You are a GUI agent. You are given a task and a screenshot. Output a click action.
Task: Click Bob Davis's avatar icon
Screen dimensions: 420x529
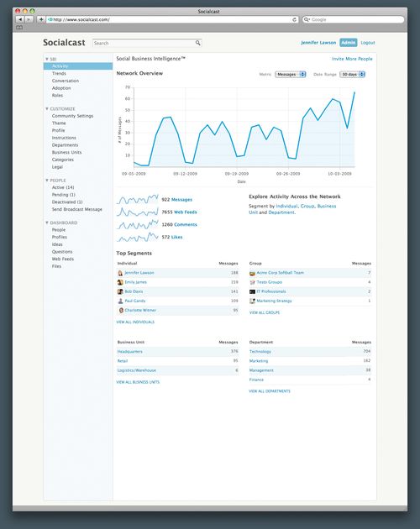[x=120, y=291]
